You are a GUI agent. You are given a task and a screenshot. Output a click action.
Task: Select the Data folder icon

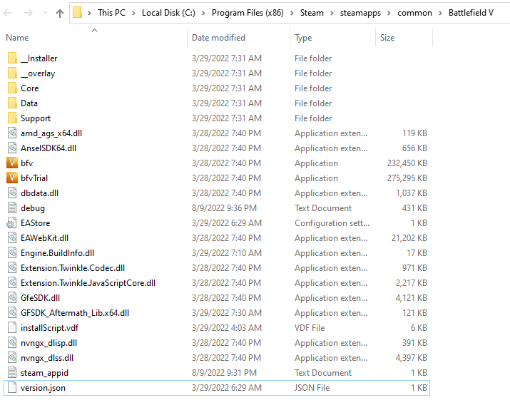coord(12,103)
